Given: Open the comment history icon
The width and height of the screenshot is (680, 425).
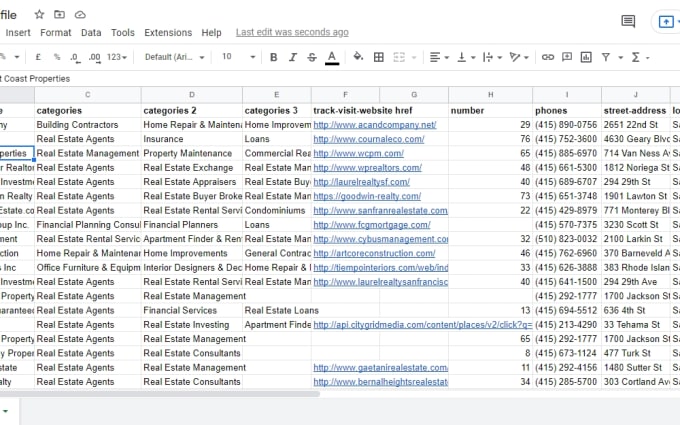Looking at the screenshot, I should (x=628, y=21).
